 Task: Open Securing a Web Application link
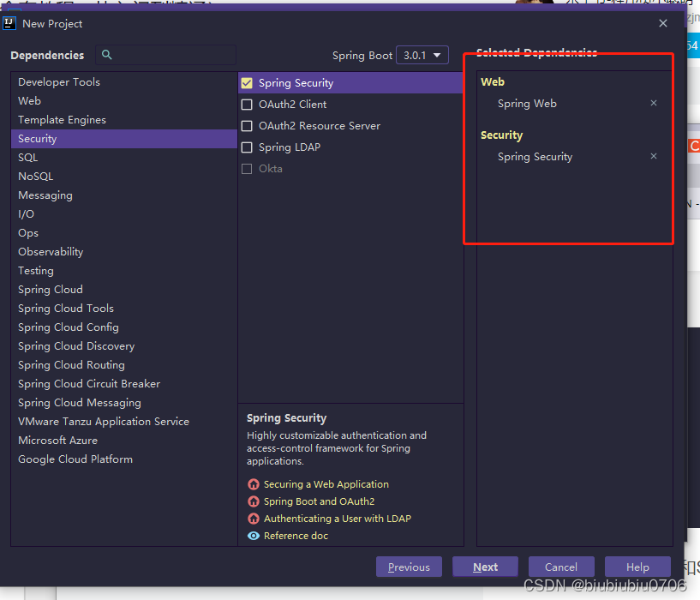pos(326,484)
